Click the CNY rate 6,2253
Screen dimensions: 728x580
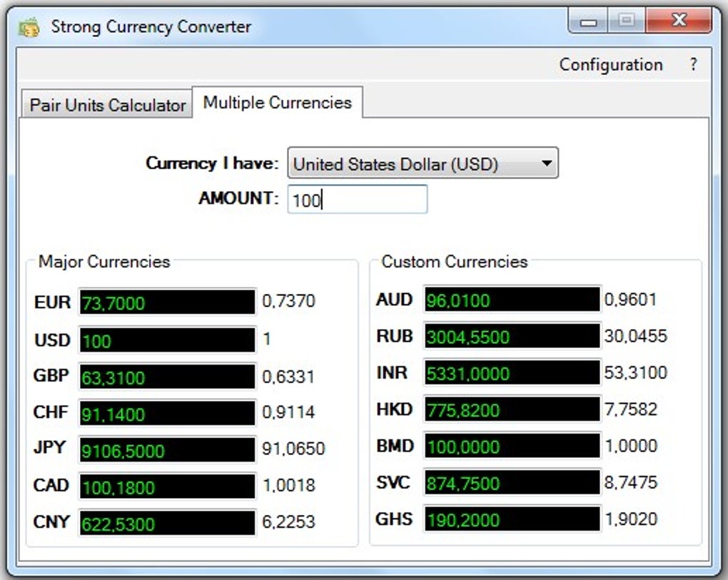pos(288,522)
